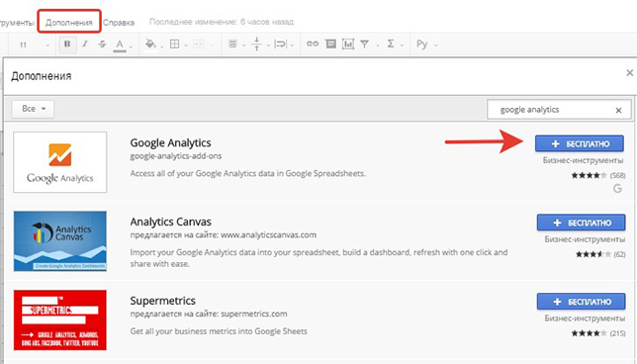Click the Analytics Canvas star rating (62)
The height and width of the screenshot is (364, 637).
[600, 255]
